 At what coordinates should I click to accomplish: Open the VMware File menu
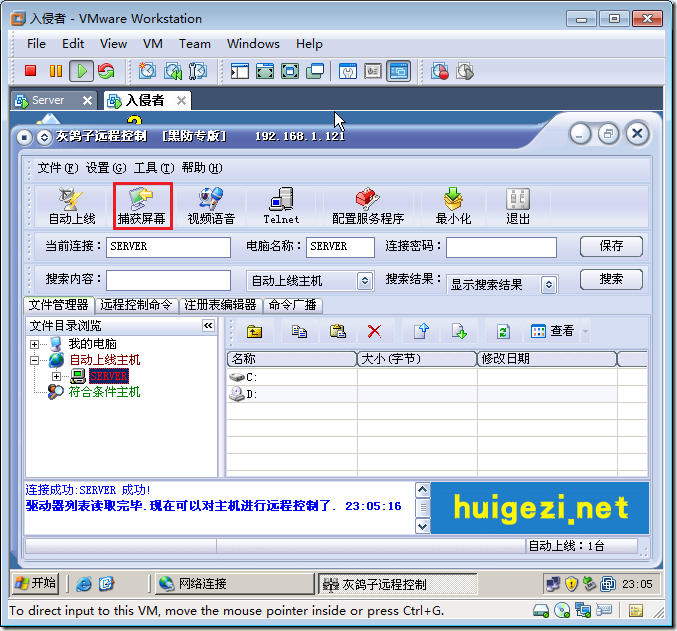[36, 44]
